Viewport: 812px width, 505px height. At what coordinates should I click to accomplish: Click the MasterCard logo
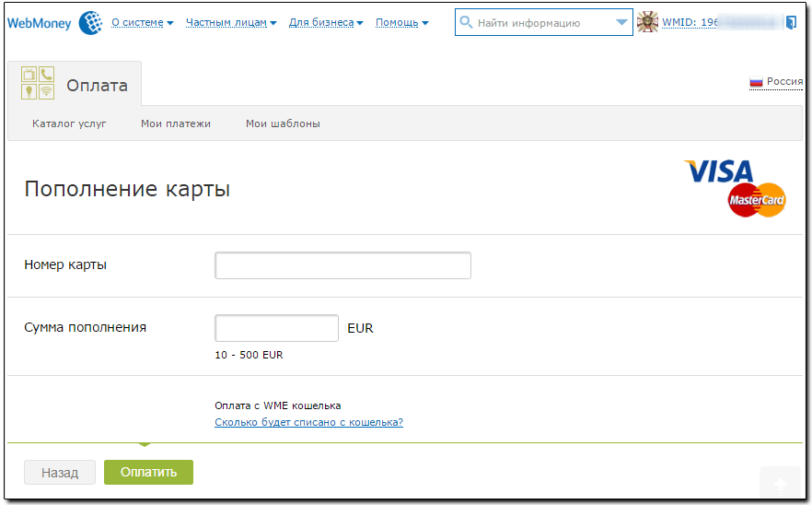point(757,200)
